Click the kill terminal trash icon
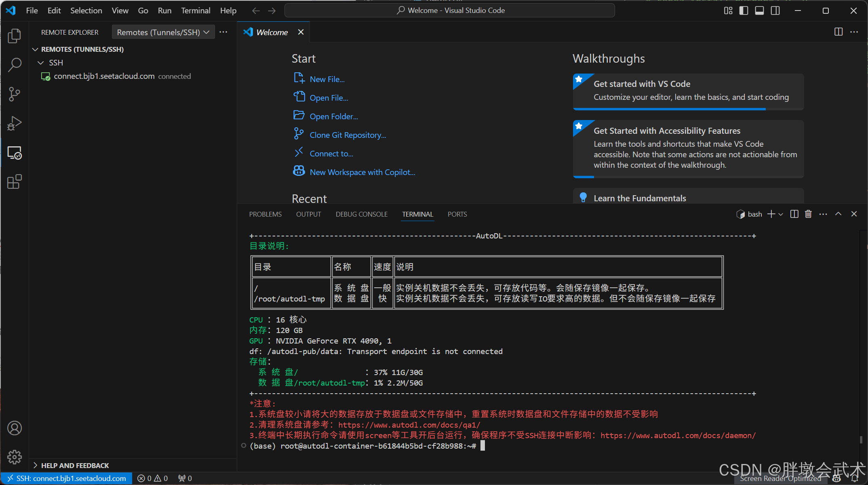 point(808,214)
